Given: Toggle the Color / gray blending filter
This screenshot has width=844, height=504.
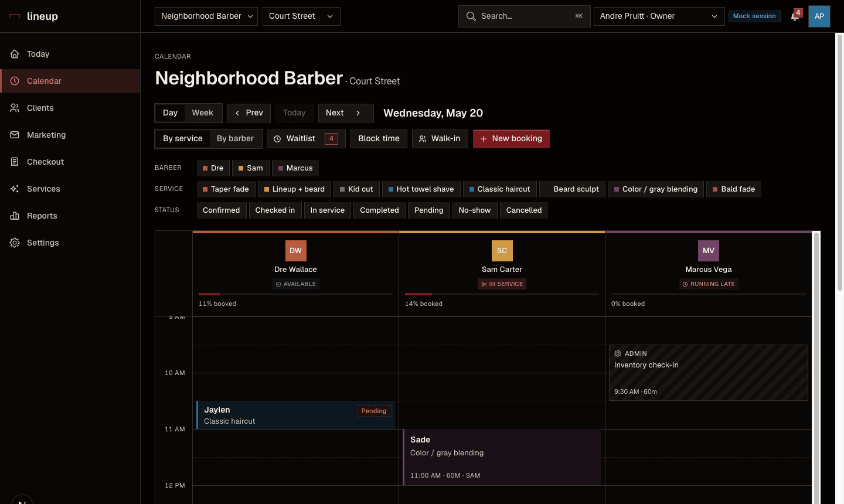Looking at the screenshot, I should 656,189.
